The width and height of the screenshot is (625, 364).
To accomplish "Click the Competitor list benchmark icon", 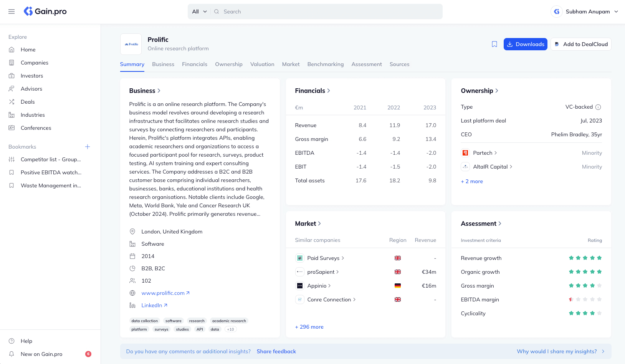I will (x=12, y=159).
